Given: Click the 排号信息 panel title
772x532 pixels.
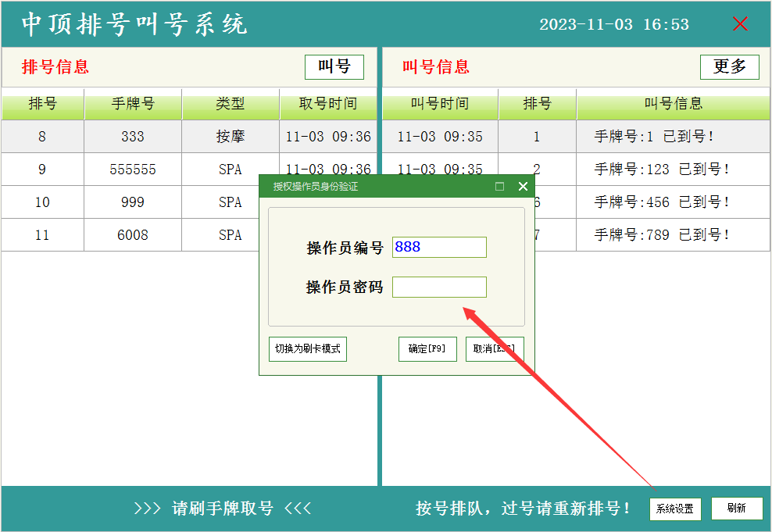Looking at the screenshot, I should [x=55, y=67].
